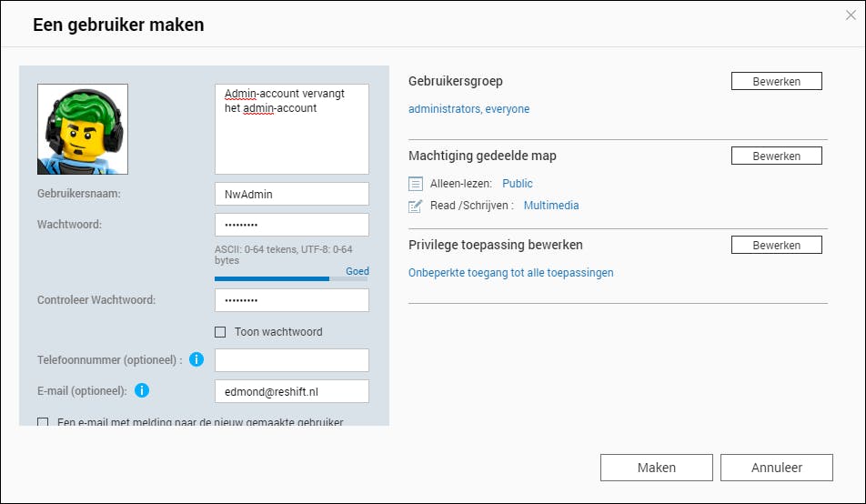
Task: Open the administrators, everyone group link
Action: pos(468,109)
